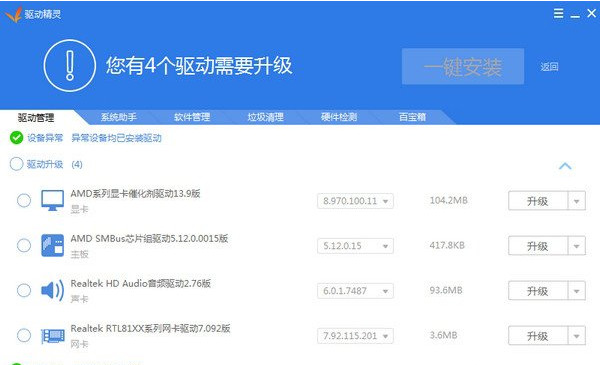
Task: Click the monitor icon for AMD显卡 driver
Action: tap(52, 200)
